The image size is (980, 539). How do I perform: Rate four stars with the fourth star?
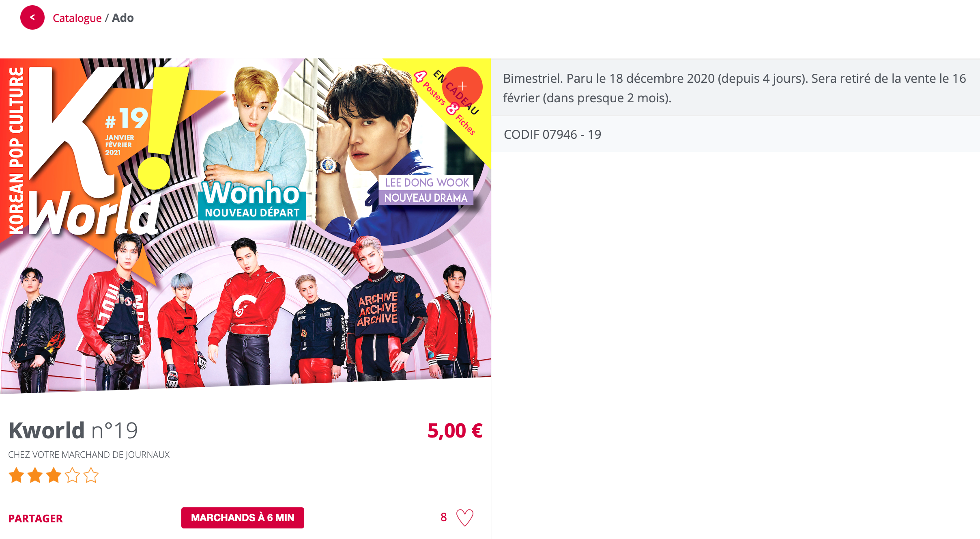click(72, 475)
